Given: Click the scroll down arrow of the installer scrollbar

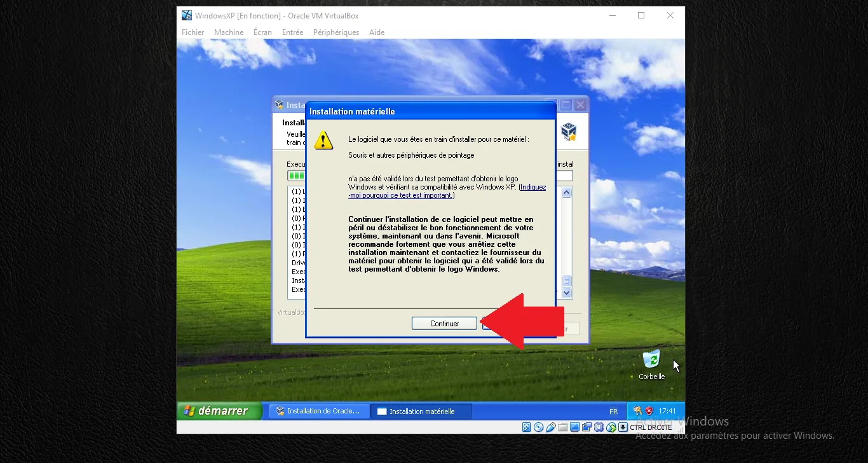Looking at the screenshot, I should point(566,293).
